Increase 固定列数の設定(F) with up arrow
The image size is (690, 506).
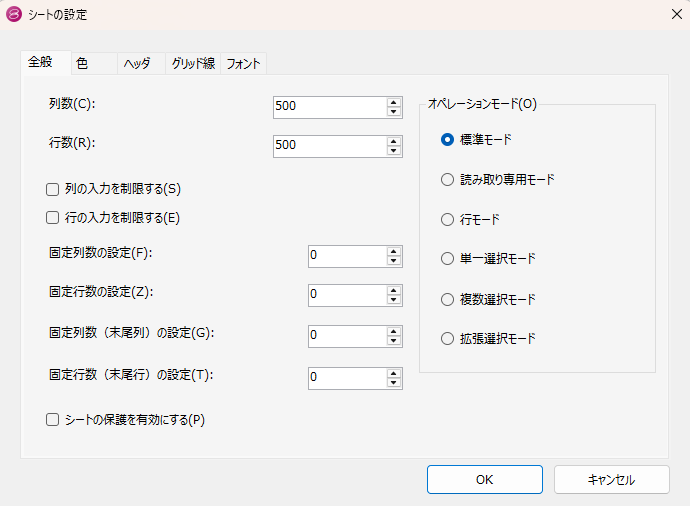coord(394,251)
